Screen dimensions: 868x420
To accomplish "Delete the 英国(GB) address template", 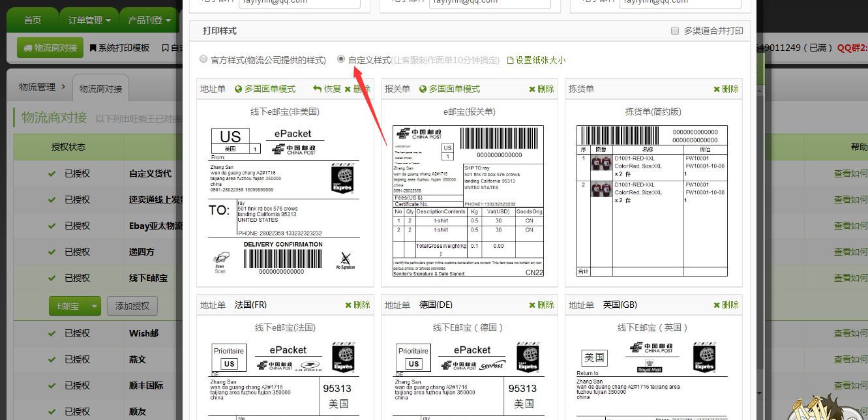I will click(x=726, y=305).
